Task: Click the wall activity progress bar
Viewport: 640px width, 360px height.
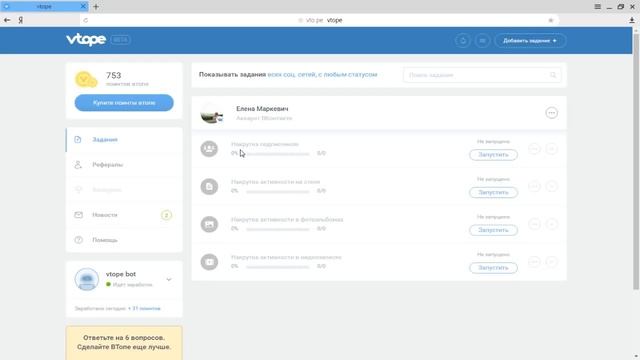Action: click(x=278, y=191)
